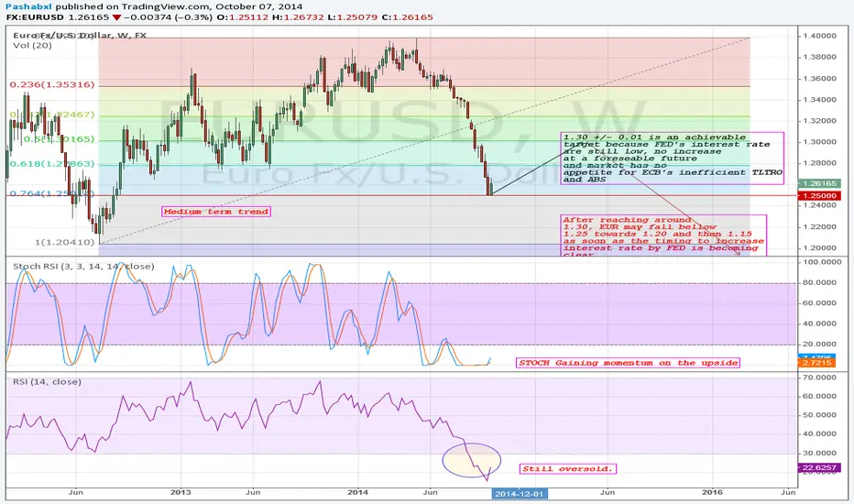
Task: Click the 1.30000 price axis label
Action: [819, 142]
